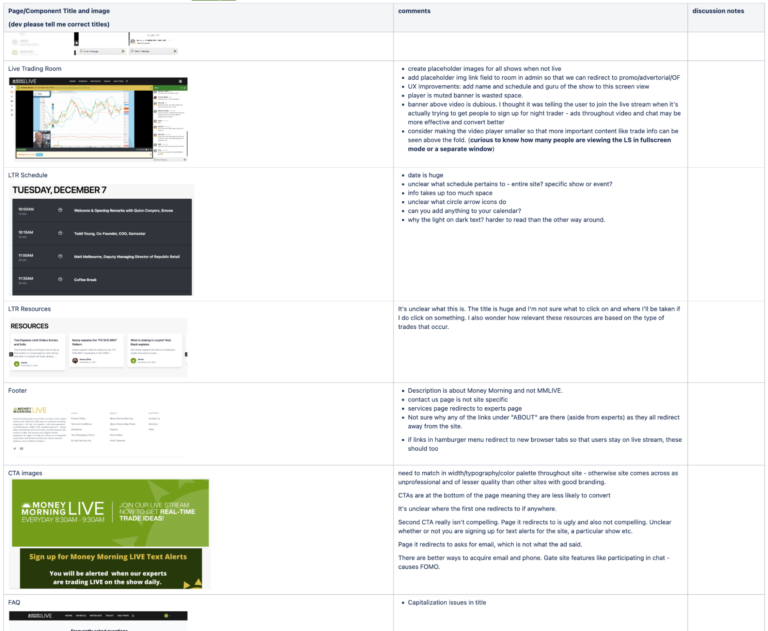Click the "discussion notes" column header
The height and width of the screenshot is (631, 768).
[718, 11]
